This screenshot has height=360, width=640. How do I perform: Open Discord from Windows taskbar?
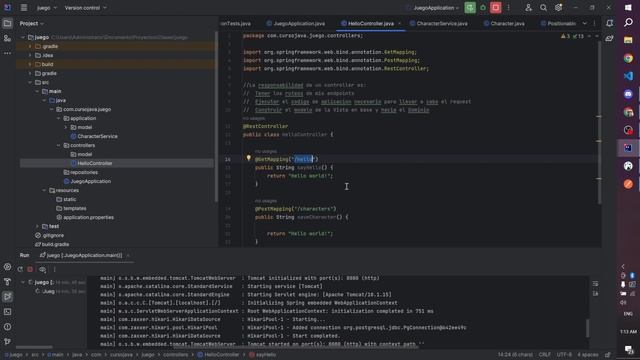(x=628, y=94)
